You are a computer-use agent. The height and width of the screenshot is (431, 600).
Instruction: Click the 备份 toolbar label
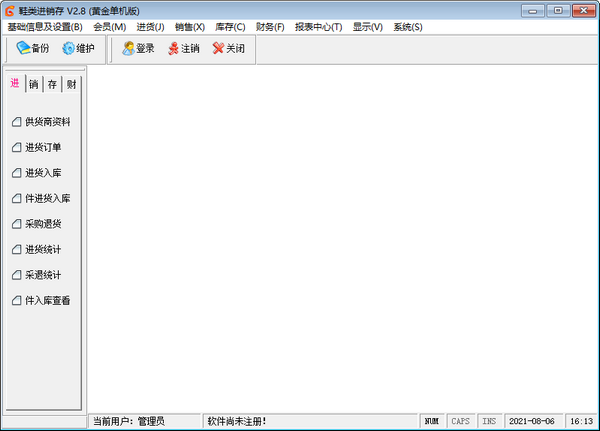coord(40,49)
